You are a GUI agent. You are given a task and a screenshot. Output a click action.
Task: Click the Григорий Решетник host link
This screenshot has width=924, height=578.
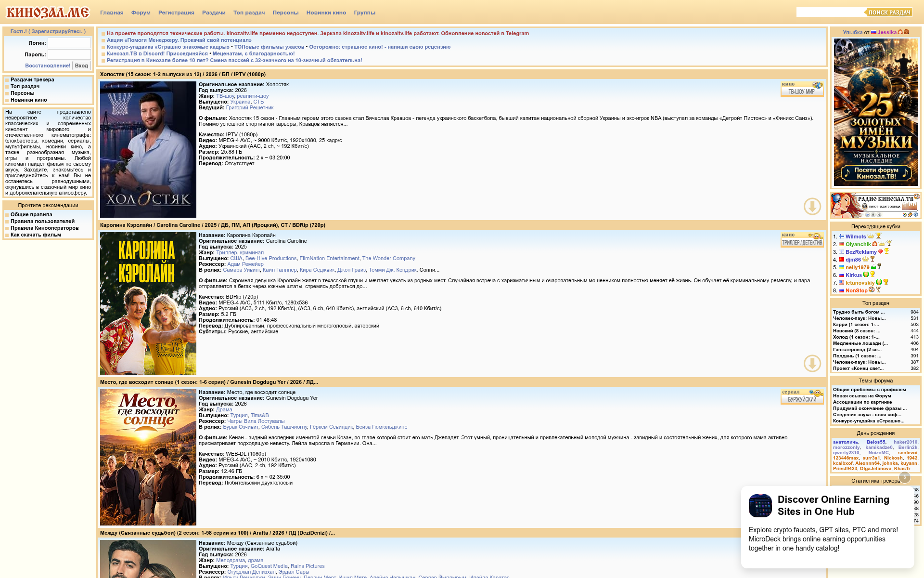coord(249,107)
